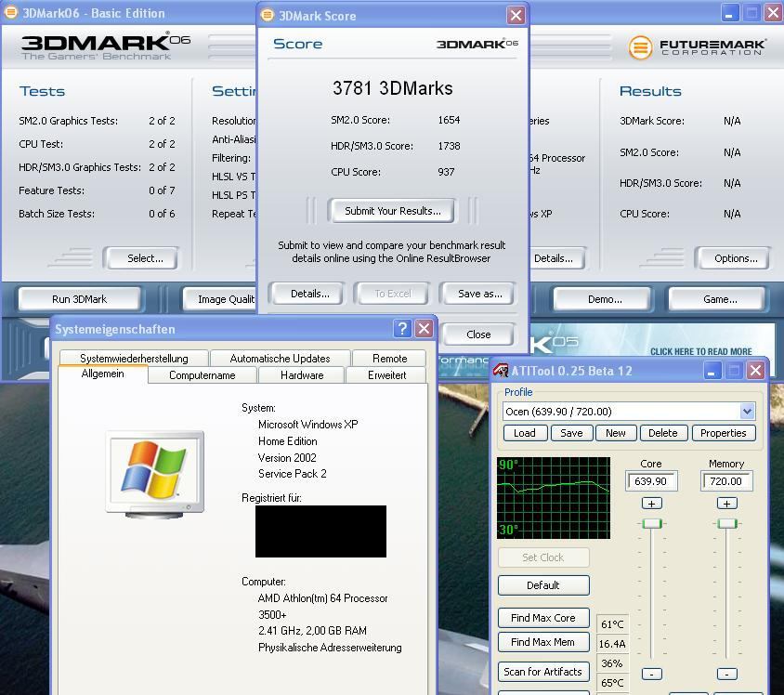Decrease Core clock with minus button

[651, 674]
